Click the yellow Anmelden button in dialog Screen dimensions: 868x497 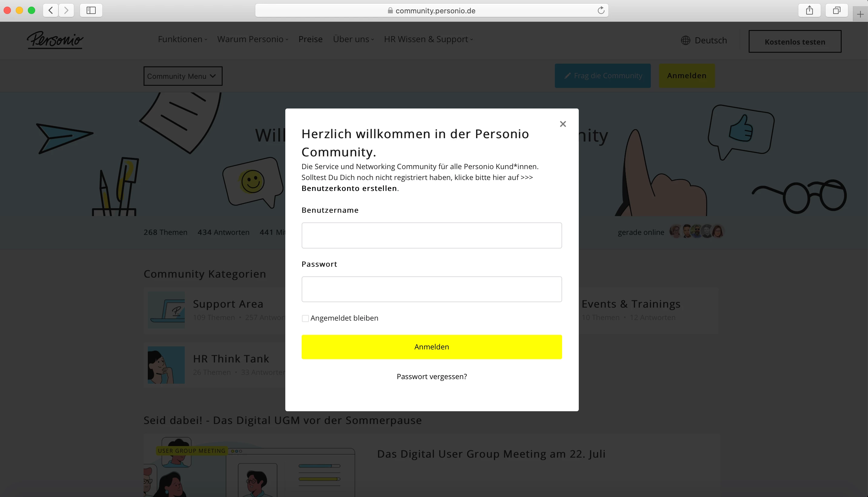pos(432,347)
